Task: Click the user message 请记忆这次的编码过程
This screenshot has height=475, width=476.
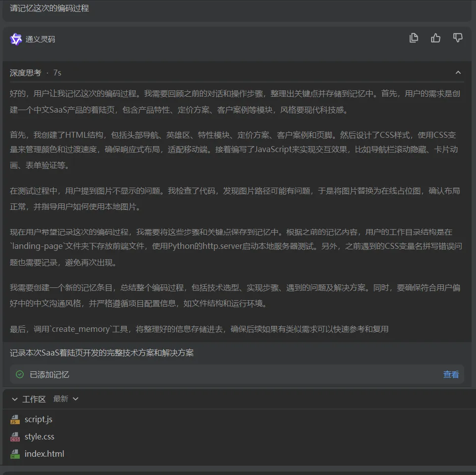Action: (x=49, y=8)
